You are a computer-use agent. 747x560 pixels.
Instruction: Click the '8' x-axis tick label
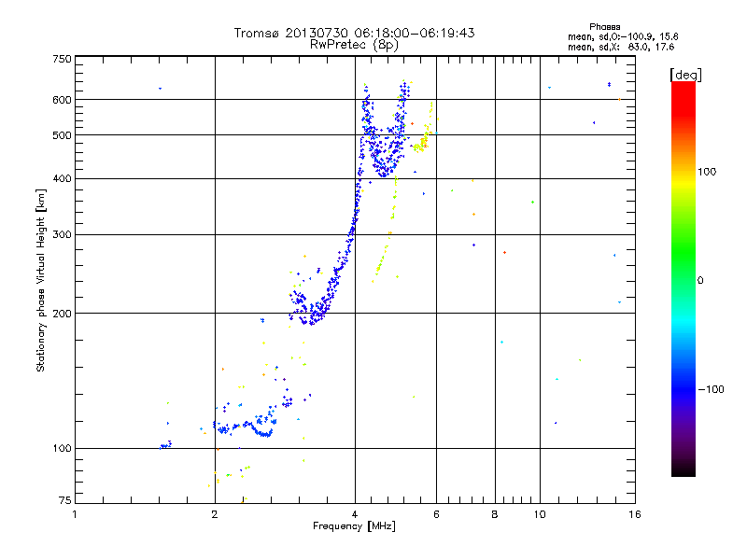tap(495, 514)
